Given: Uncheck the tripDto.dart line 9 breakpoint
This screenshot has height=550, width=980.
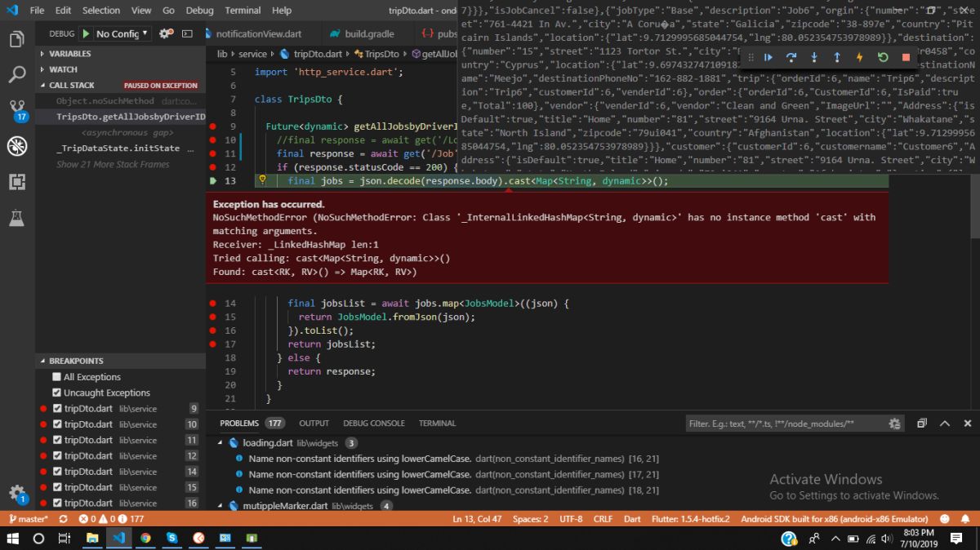Looking at the screenshot, I should (57, 408).
